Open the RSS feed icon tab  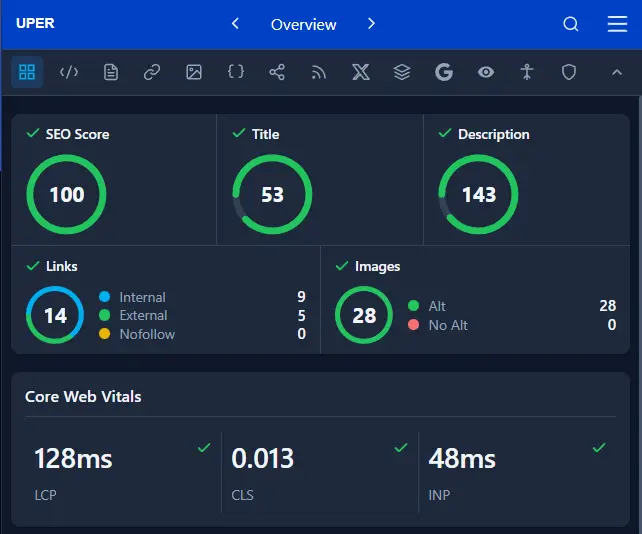coord(319,72)
